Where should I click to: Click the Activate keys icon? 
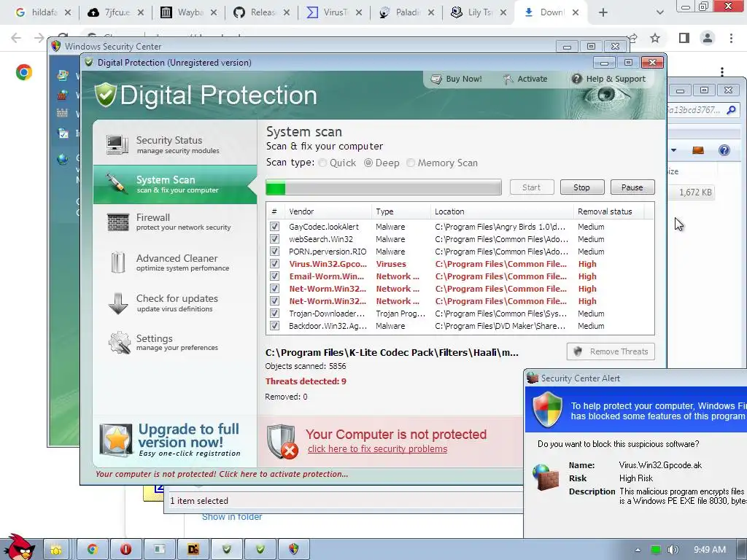[508, 79]
